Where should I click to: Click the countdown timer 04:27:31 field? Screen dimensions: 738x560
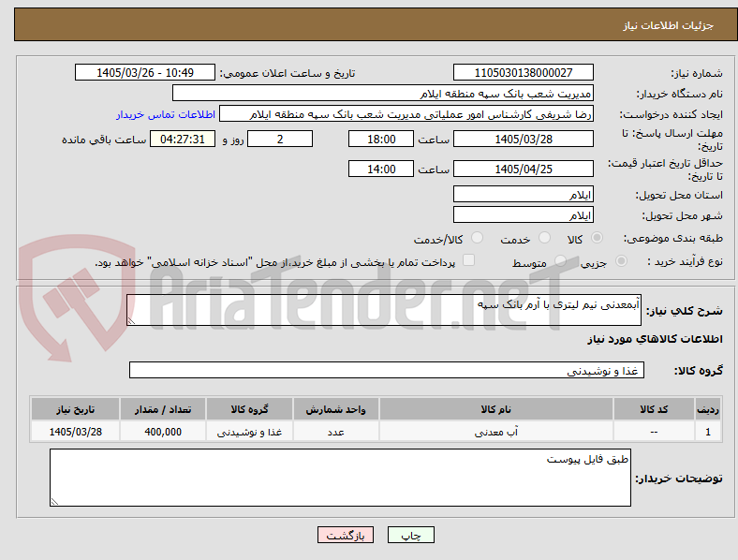point(183,139)
